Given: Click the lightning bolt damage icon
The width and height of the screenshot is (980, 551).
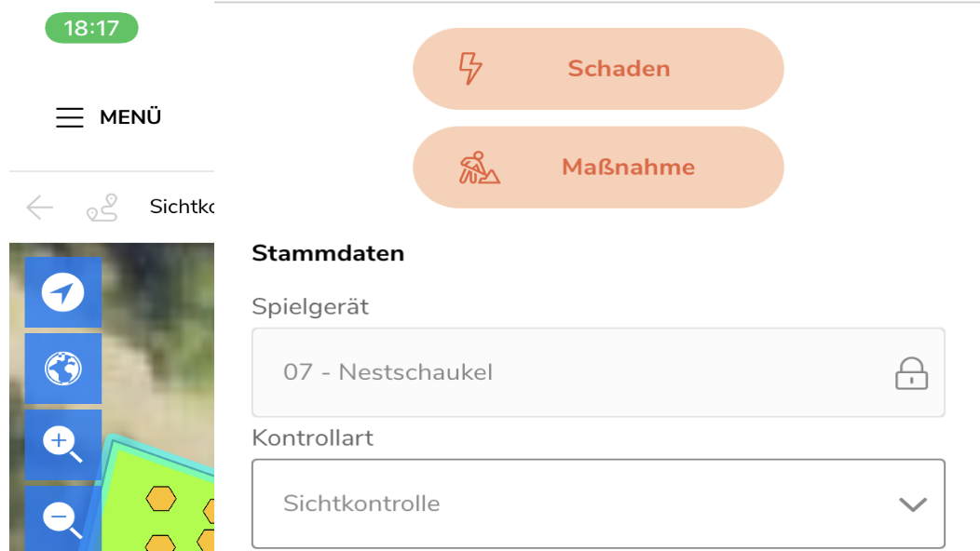Looking at the screenshot, I should coord(471,69).
